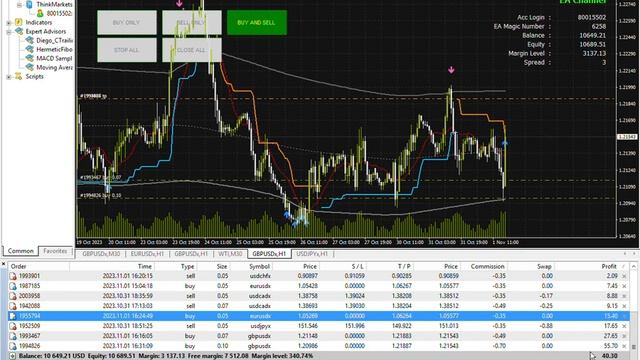Sort orders by the Symbol column header
Image resolution: width=640 pixels, height=360 pixels.
click(252, 266)
